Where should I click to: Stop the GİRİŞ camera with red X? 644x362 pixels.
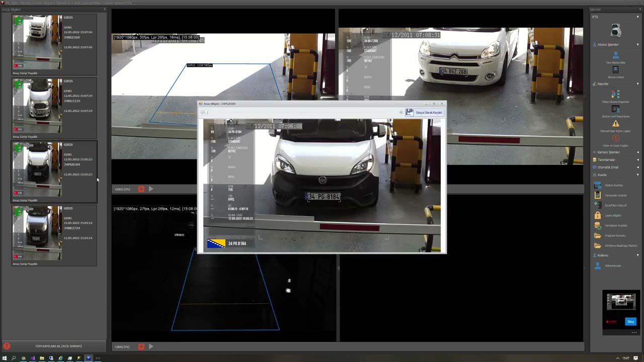[141, 189]
